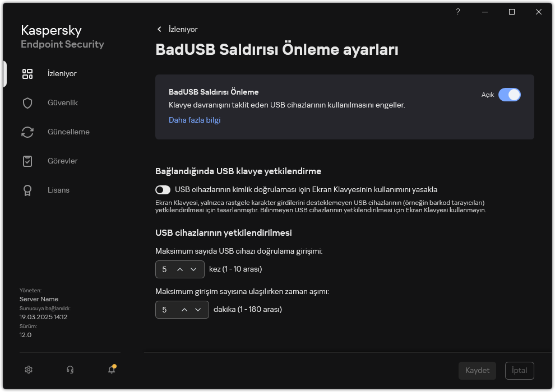Show notifications via the bell icon
The height and width of the screenshot is (392, 555).
pos(112,370)
